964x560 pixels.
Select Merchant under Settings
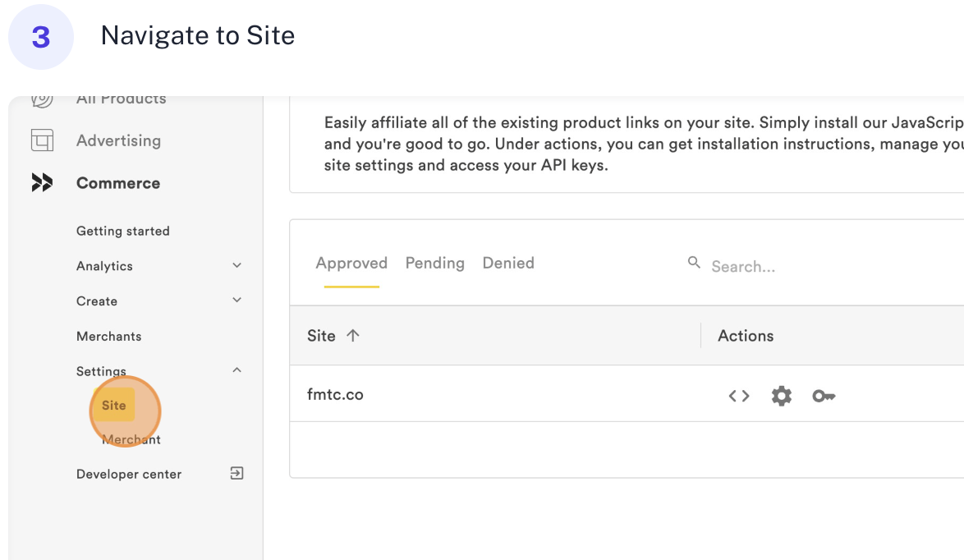click(x=131, y=440)
